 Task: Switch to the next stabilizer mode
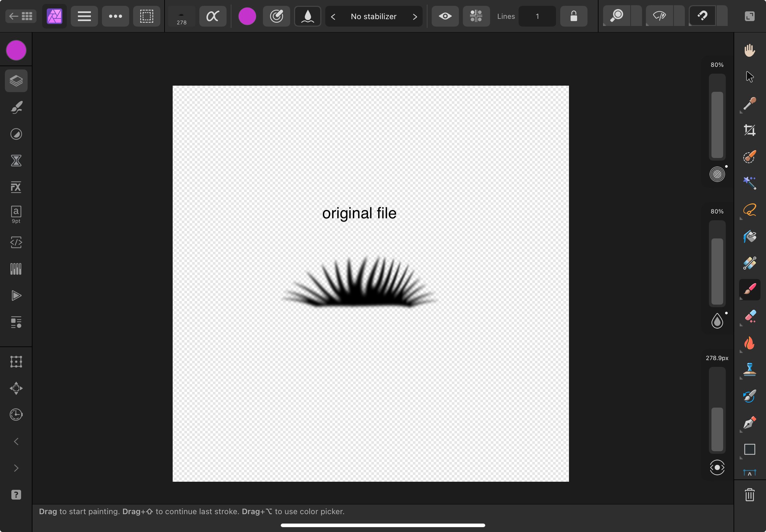415,16
